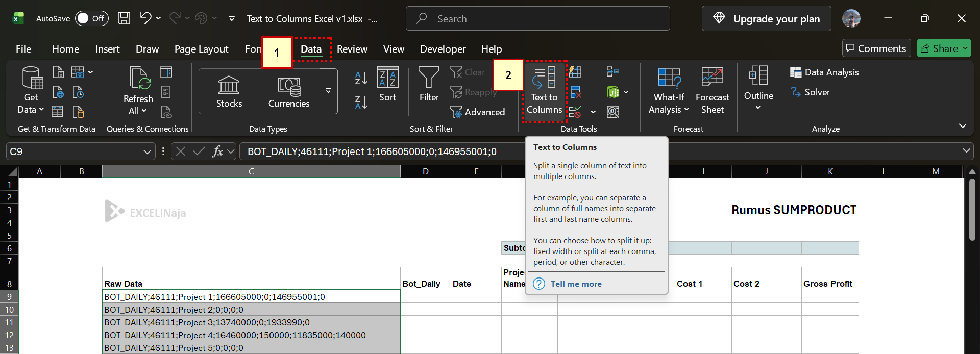980x354 pixels.
Task: Expand From Picture dropdown arrow
Action: (91, 72)
